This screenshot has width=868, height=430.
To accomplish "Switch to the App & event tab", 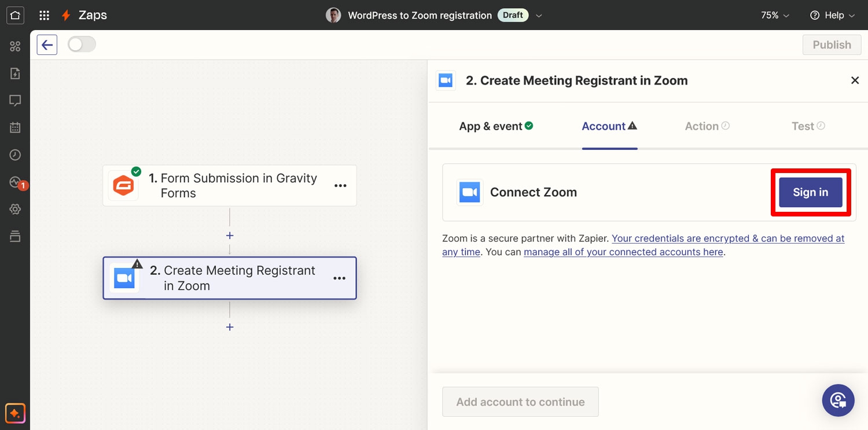I will (496, 126).
